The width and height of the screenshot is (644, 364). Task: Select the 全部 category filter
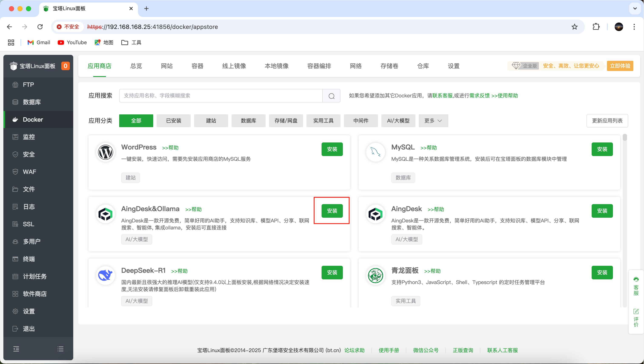136,121
